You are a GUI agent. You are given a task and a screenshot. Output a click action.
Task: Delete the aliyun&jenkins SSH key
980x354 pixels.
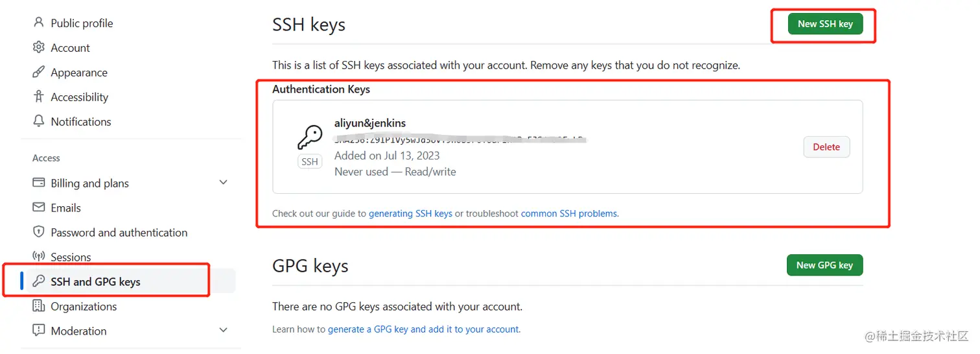[x=826, y=147]
